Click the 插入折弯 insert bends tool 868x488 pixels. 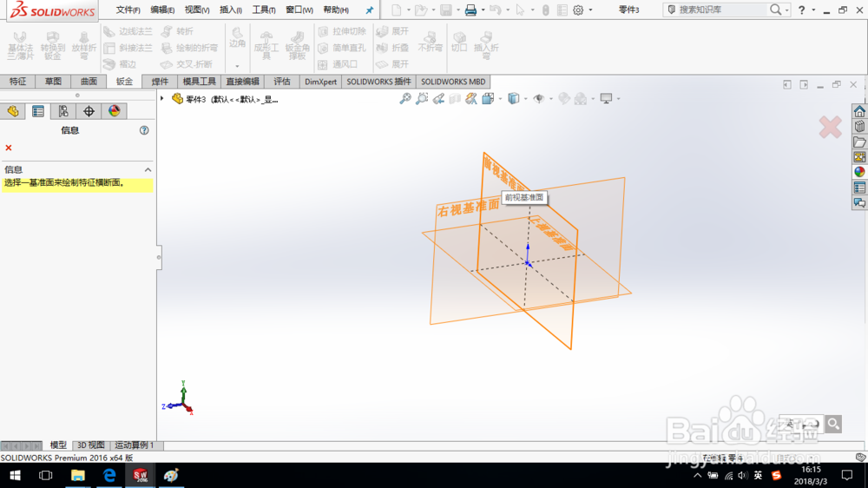tap(486, 45)
